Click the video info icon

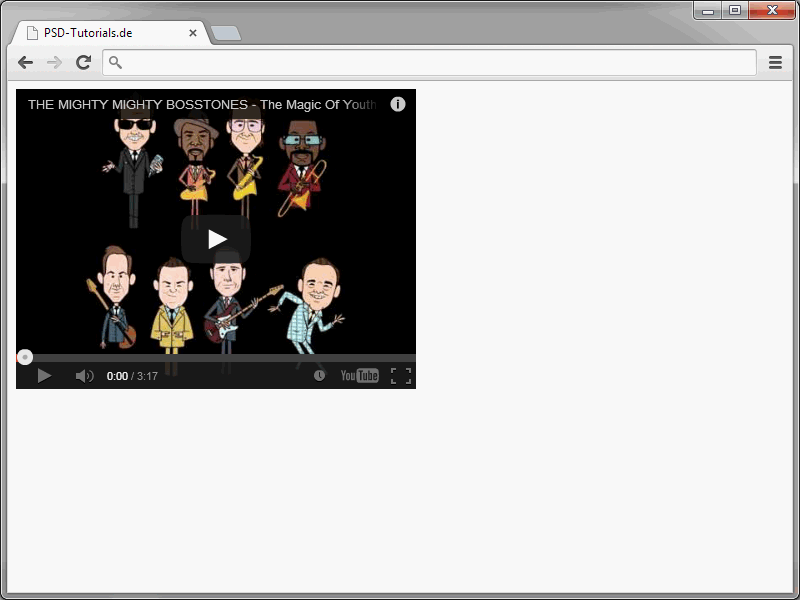[x=397, y=104]
